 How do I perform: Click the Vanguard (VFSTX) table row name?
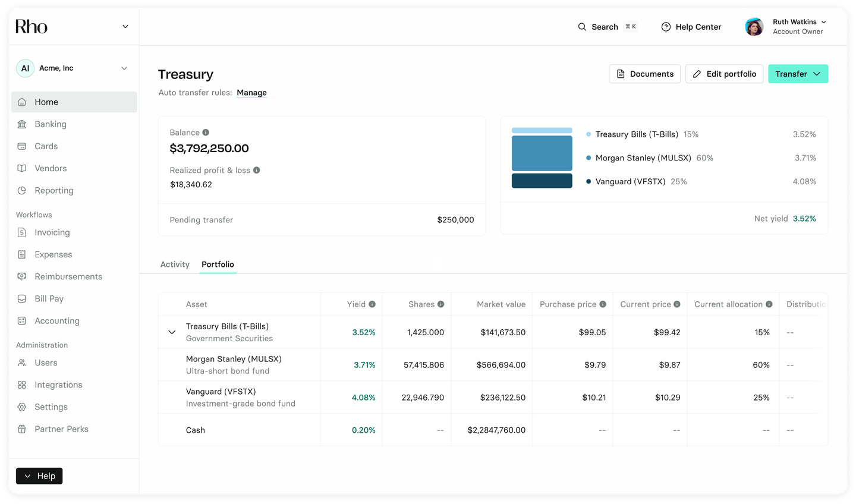[221, 392]
